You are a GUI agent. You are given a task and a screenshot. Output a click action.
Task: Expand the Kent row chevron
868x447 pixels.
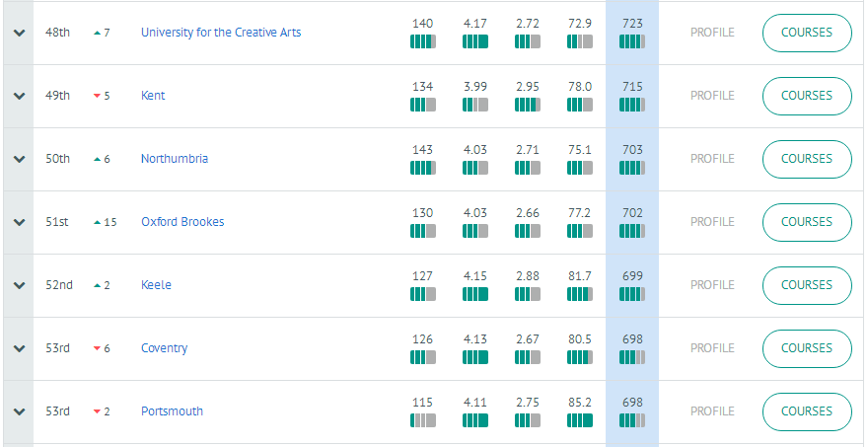pyautogui.click(x=20, y=96)
